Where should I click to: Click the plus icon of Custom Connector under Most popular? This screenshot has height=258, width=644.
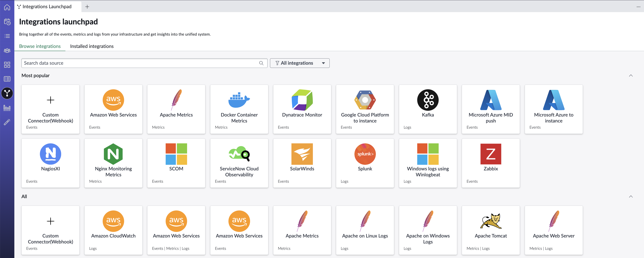[x=50, y=100]
